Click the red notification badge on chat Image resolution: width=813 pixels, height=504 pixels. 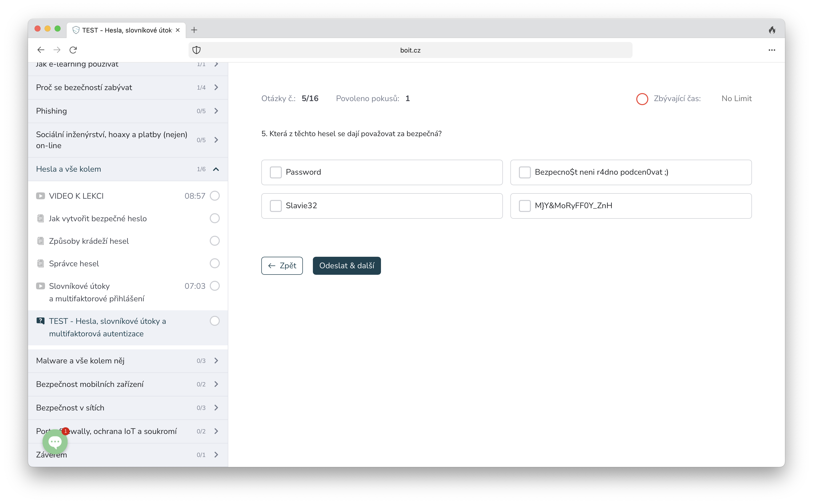(x=66, y=431)
